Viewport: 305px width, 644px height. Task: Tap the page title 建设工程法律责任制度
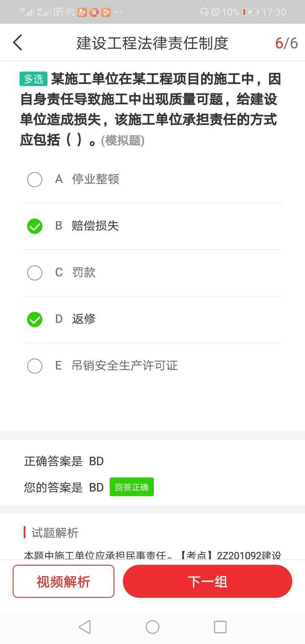pos(152,43)
